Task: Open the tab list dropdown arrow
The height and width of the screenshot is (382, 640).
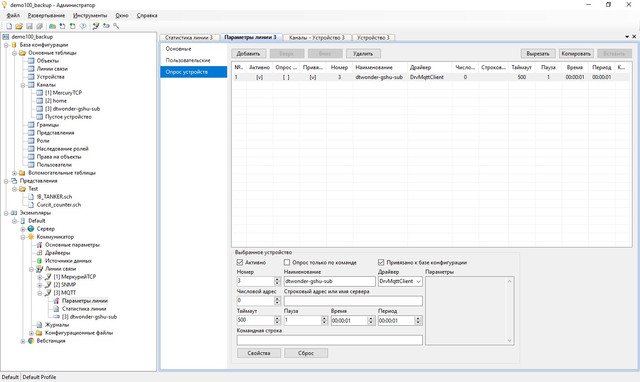Action: (x=627, y=37)
